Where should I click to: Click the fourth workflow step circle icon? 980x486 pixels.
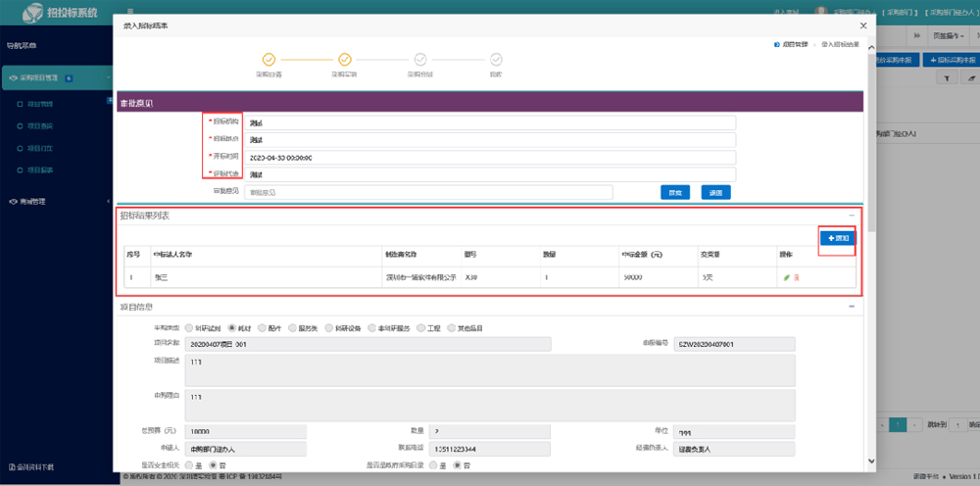495,60
